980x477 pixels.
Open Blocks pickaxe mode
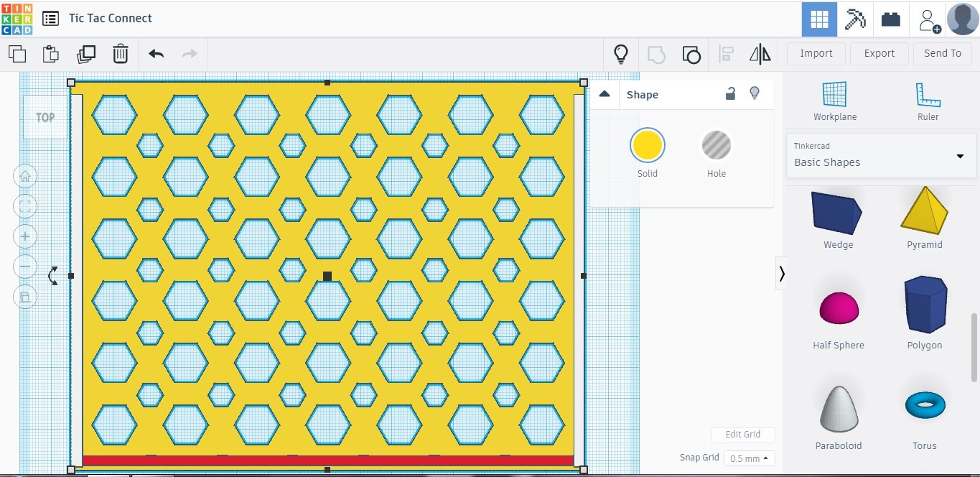[x=855, y=19]
